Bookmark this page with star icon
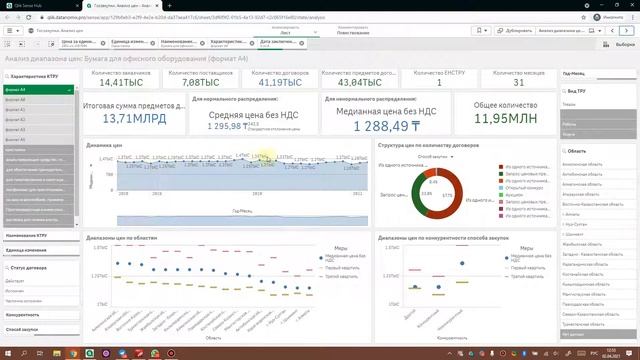The width and height of the screenshot is (640, 360). pos(583,18)
